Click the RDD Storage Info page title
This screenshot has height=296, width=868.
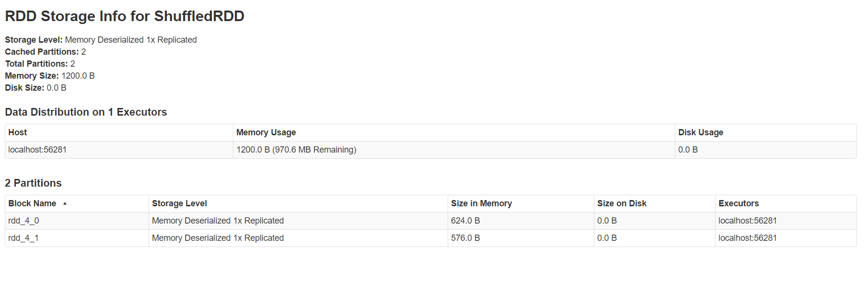pos(125,16)
